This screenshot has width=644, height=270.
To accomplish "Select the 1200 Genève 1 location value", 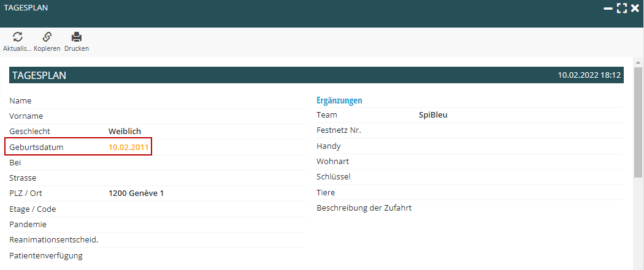I will (x=136, y=193).
